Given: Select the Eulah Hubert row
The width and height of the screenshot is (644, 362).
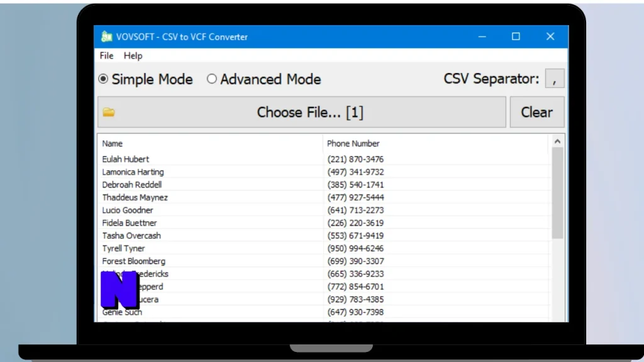Looking at the screenshot, I should 325,159.
